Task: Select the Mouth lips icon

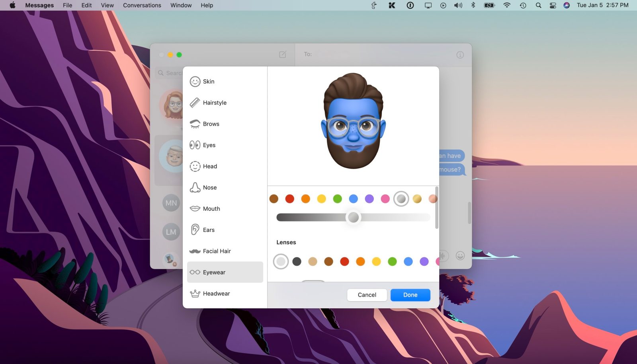Action: coord(195,209)
